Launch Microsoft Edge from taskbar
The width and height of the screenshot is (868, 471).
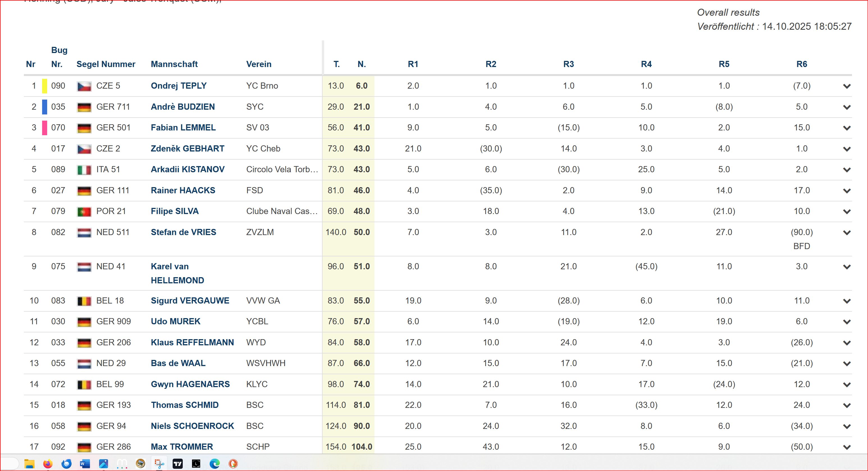click(215, 464)
